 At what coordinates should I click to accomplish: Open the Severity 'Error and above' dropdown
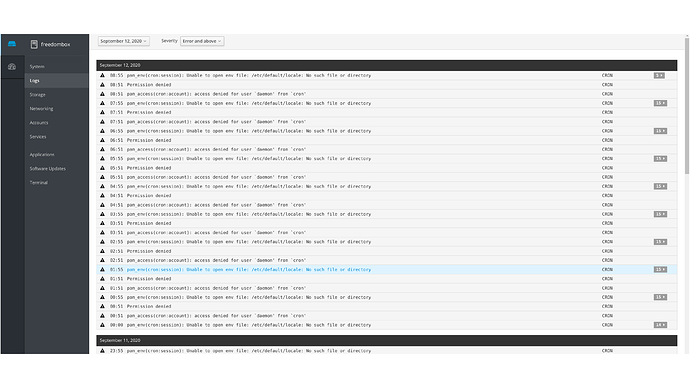202,41
